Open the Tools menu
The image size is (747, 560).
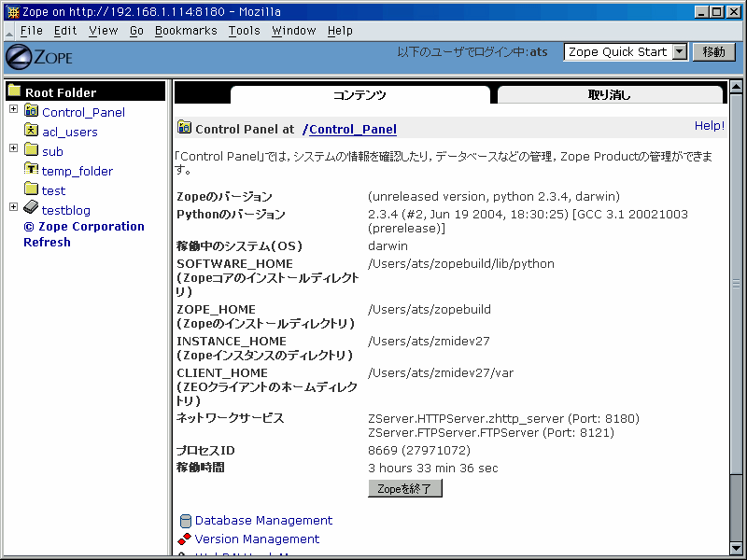point(245,31)
